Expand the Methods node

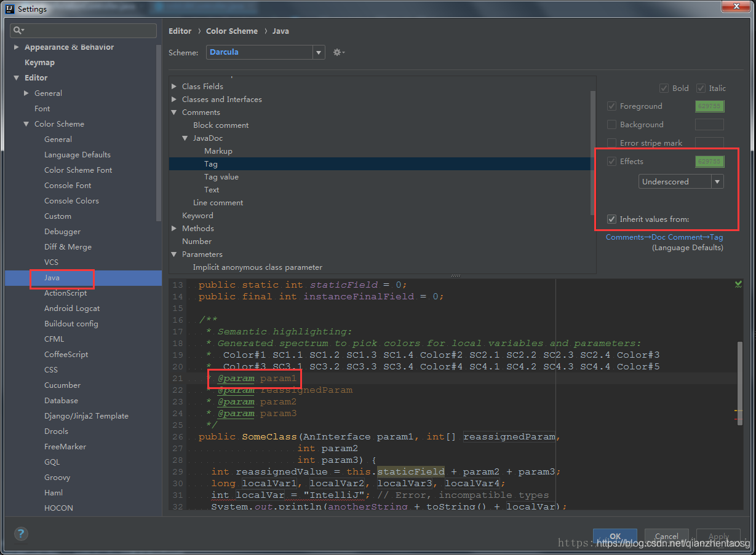174,229
